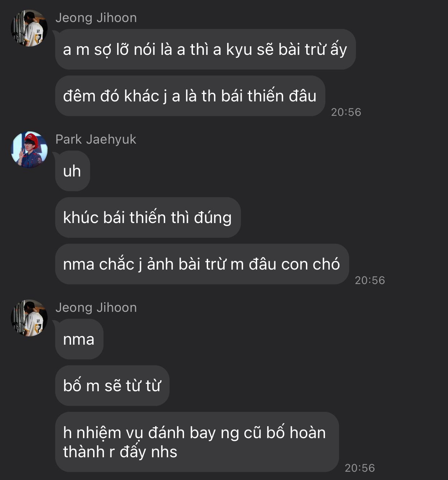Viewport: 448px width, 480px height.
Task: Tap the words "thành r đấy nhs"
Action: [120, 452]
